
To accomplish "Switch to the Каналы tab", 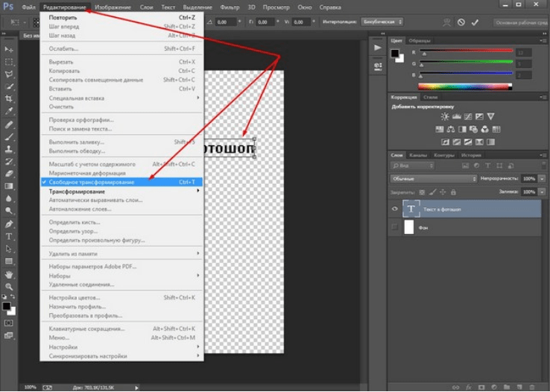I will point(418,155).
